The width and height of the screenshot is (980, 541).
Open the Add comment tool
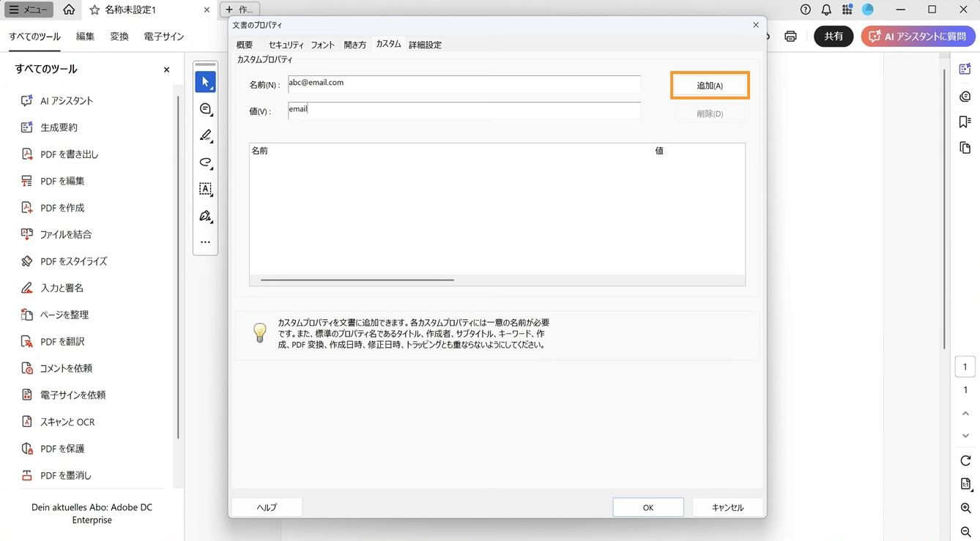(x=206, y=108)
